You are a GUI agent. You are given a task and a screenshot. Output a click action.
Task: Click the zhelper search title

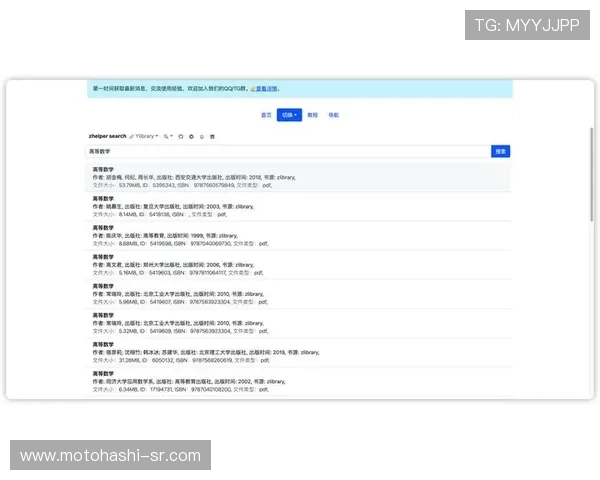108,136
